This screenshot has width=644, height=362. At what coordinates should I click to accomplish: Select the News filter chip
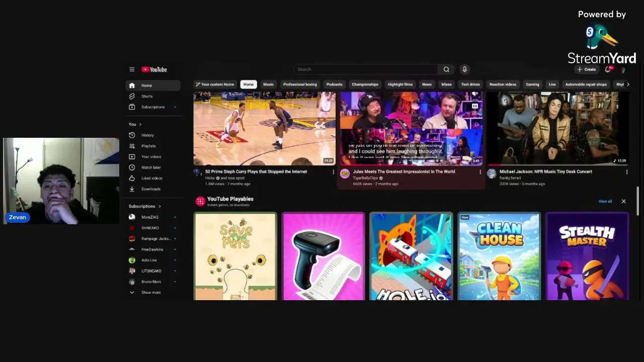tap(427, 84)
